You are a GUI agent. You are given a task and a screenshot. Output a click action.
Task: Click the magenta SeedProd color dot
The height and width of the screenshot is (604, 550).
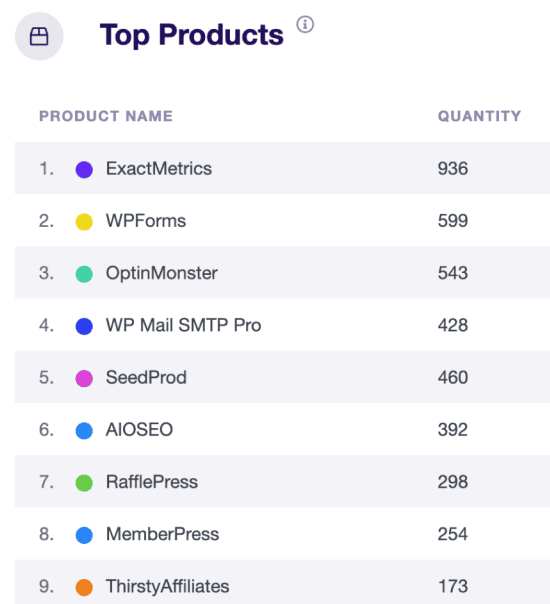point(84,378)
